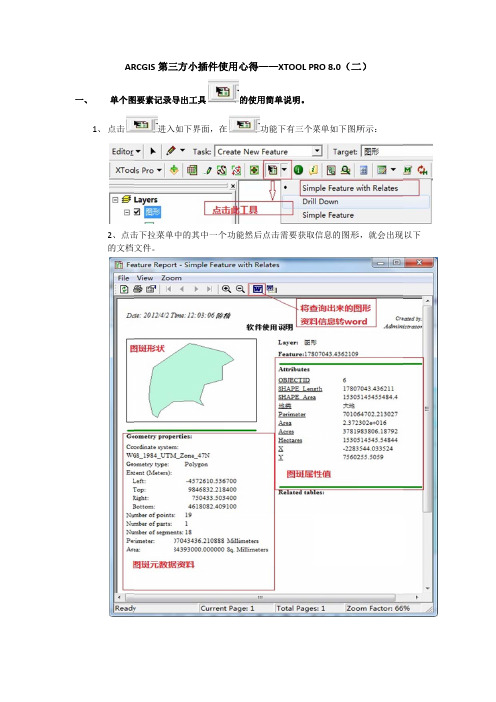
Task: Click the blue grid icon in XTools toolbar
Action: (363, 170)
